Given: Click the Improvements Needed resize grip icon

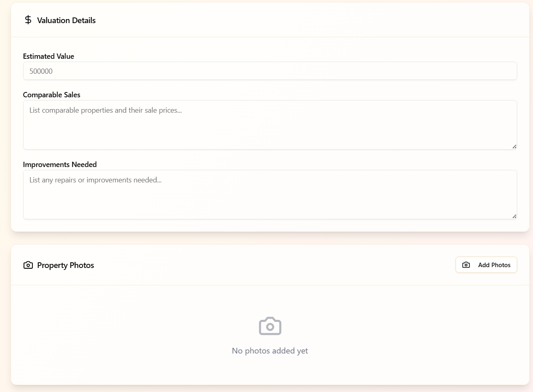Looking at the screenshot, I should (514, 216).
